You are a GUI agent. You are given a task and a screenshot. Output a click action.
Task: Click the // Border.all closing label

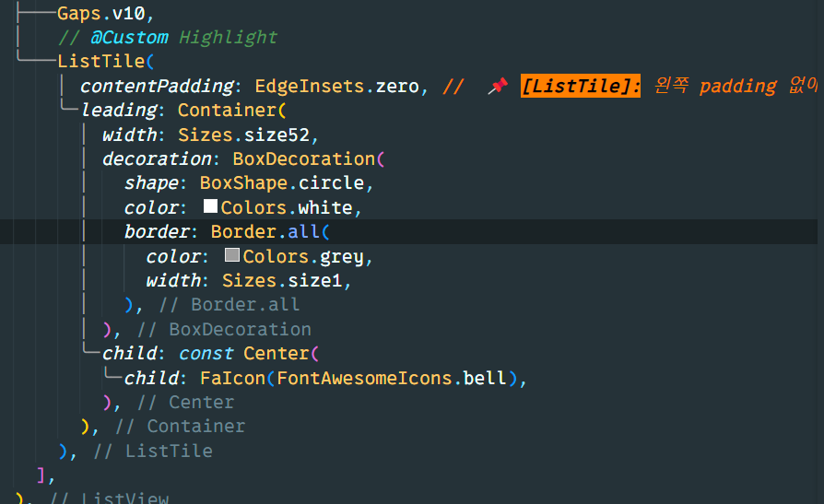(x=230, y=305)
